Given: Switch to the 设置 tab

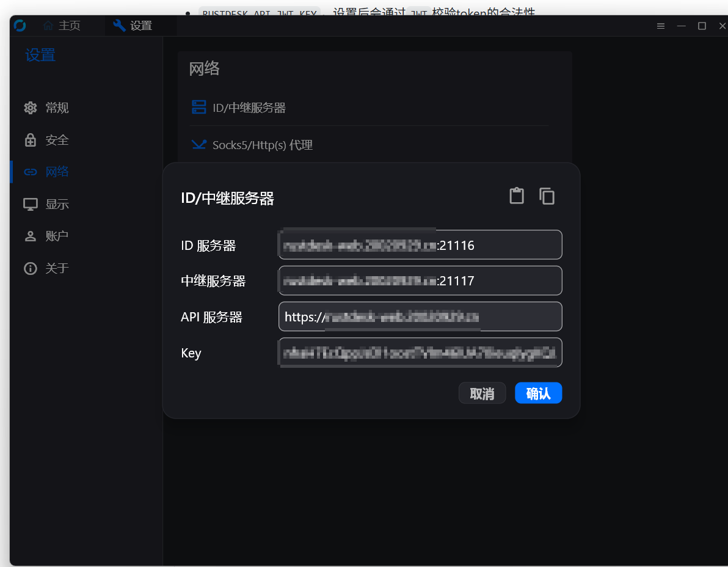Looking at the screenshot, I should (x=133, y=26).
